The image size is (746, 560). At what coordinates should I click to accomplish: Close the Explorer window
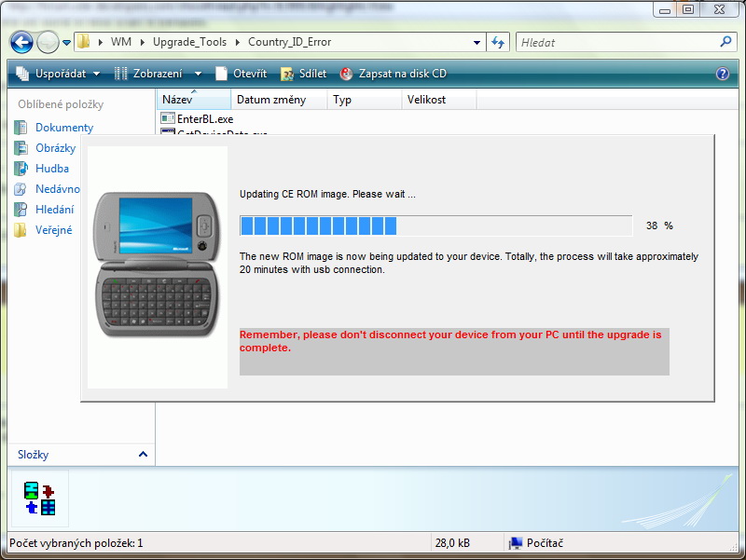pyautogui.click(x=719, y=9)
